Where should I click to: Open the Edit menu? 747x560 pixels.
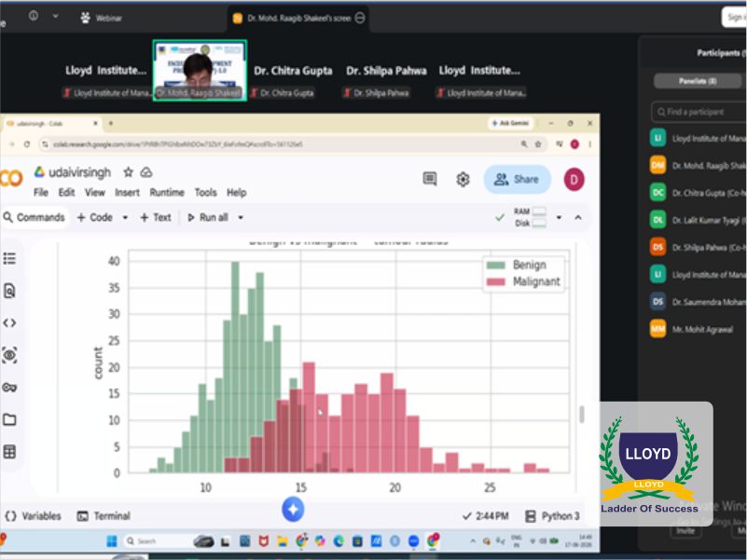(67, 192)
